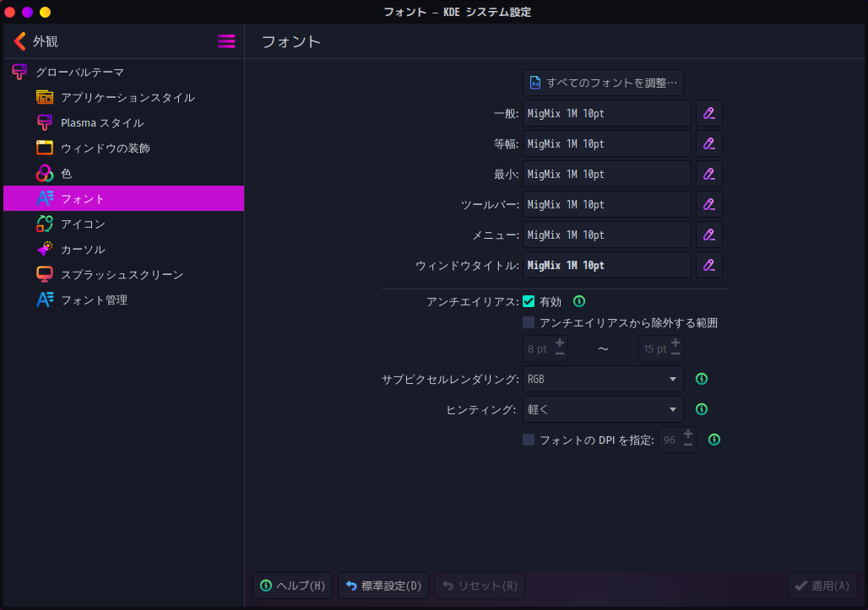This screenshot has height=610, width=868.
Task: Click the yellow window control button
Action: 45,12
